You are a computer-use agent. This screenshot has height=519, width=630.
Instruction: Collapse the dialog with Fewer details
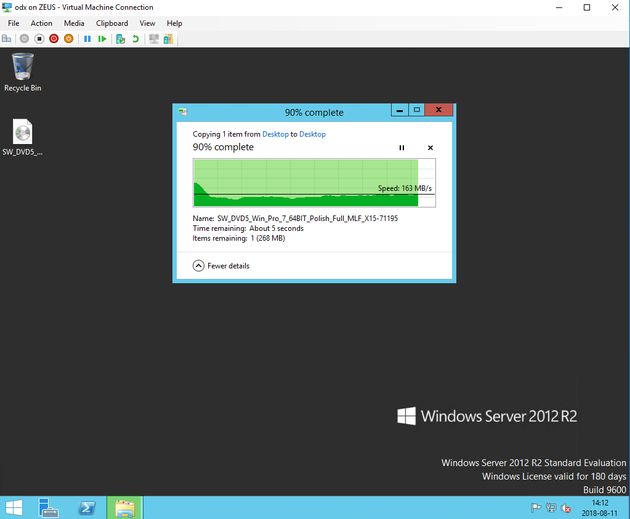[221, 266]
